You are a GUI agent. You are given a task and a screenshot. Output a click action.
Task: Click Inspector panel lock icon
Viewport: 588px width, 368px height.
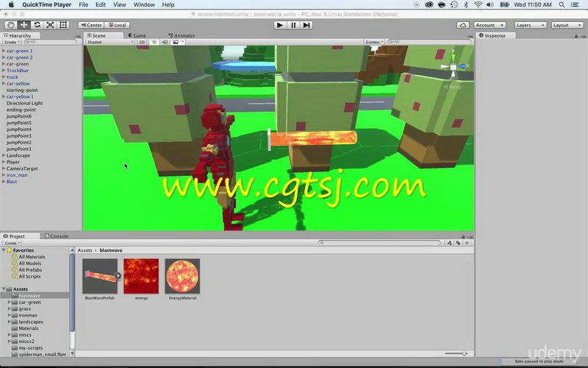click(x=576, y=35)
